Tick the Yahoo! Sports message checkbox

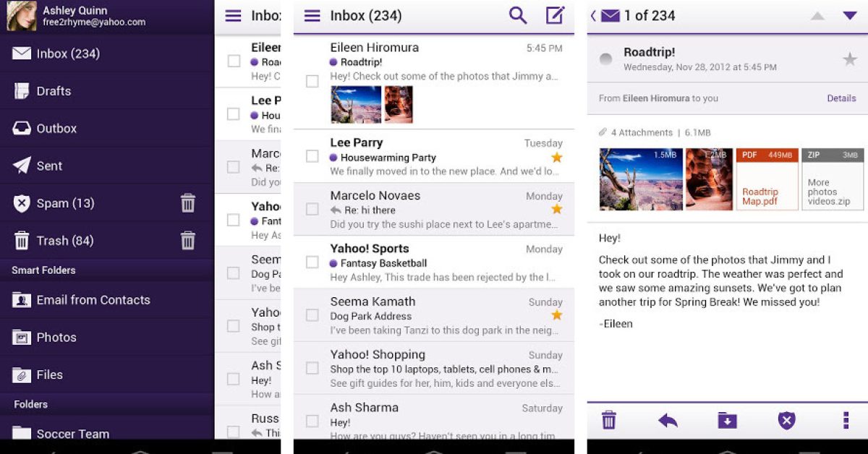[x=312, y=262]
